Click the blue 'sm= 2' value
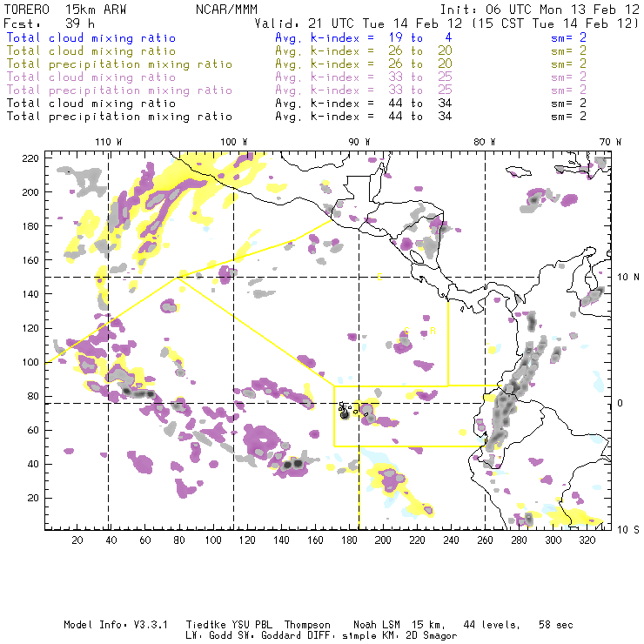Image resolution: width=644 pixels, height=644 pixels. coord(568,37)
